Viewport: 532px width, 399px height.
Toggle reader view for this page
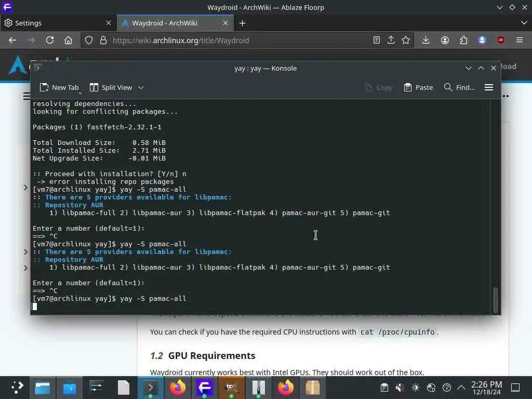pos(376,41)
